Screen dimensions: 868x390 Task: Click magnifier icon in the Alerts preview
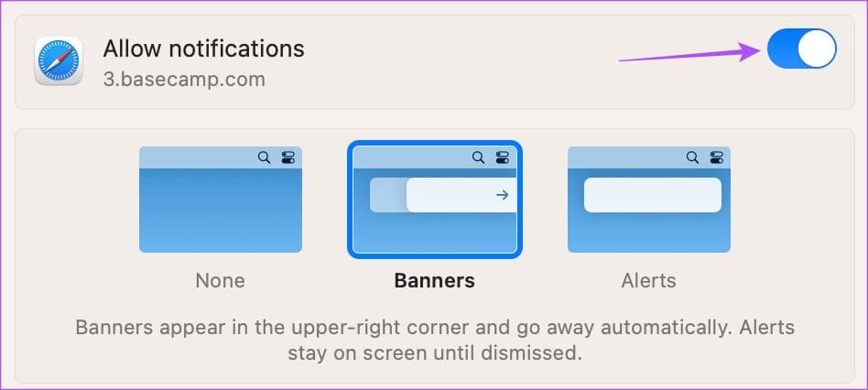click(692, 157)
